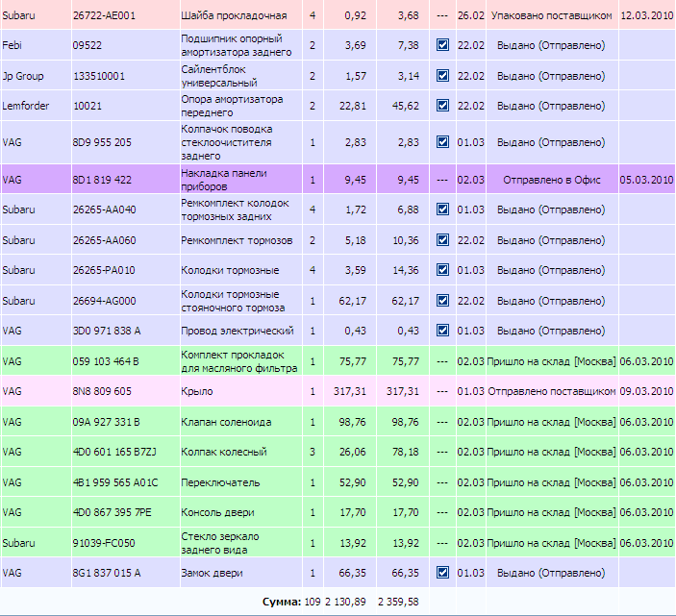Toggle checkbox in the Lemforder 10021 row

pos(442,106)
